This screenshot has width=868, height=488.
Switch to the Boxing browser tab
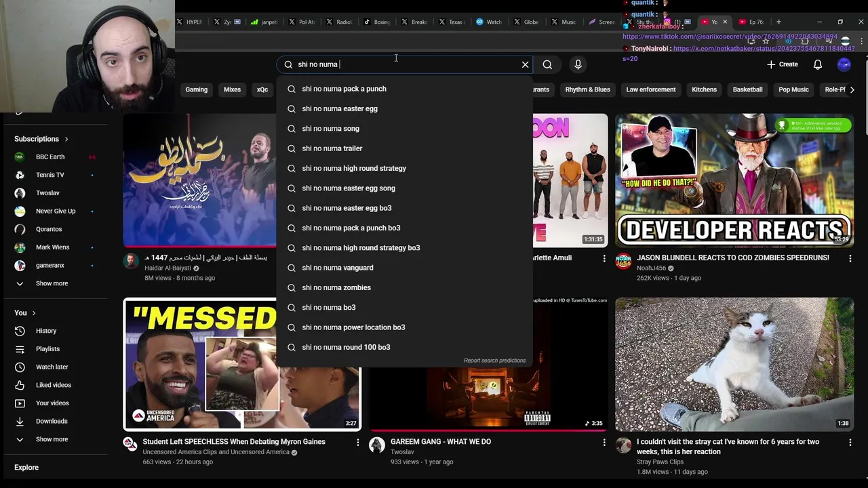(x=376, y=22)
